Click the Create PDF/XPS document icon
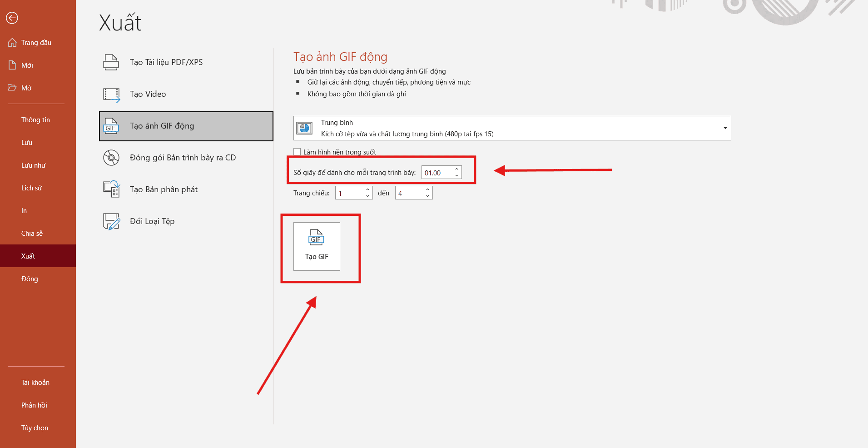This screenshot has width=868, height=448. tap(111, 62)
